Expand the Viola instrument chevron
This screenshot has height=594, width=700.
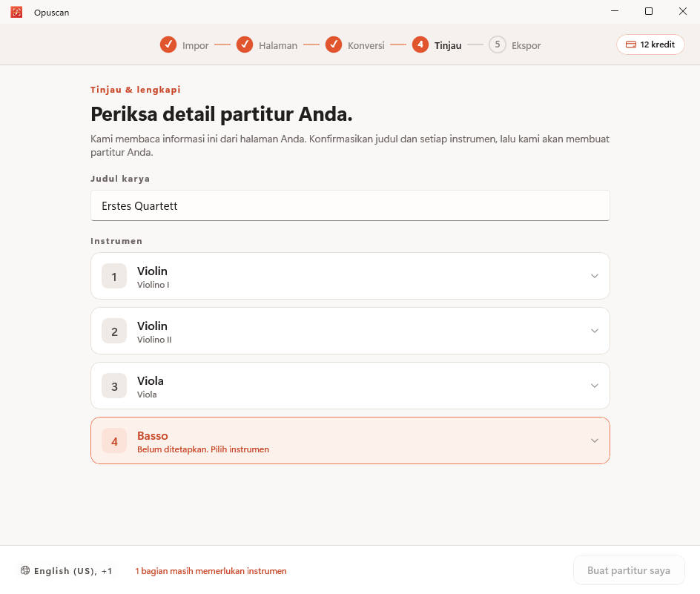coord(595,386)
